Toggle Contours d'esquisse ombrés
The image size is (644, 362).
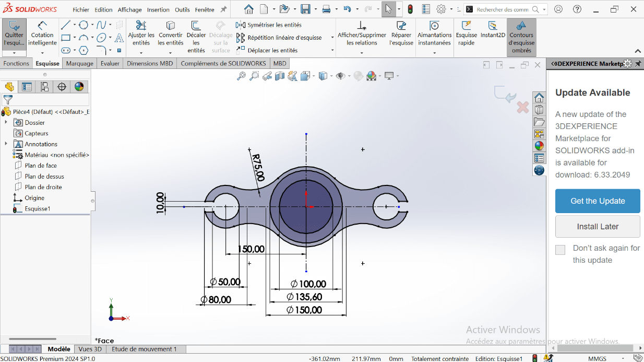pos(521,26)
